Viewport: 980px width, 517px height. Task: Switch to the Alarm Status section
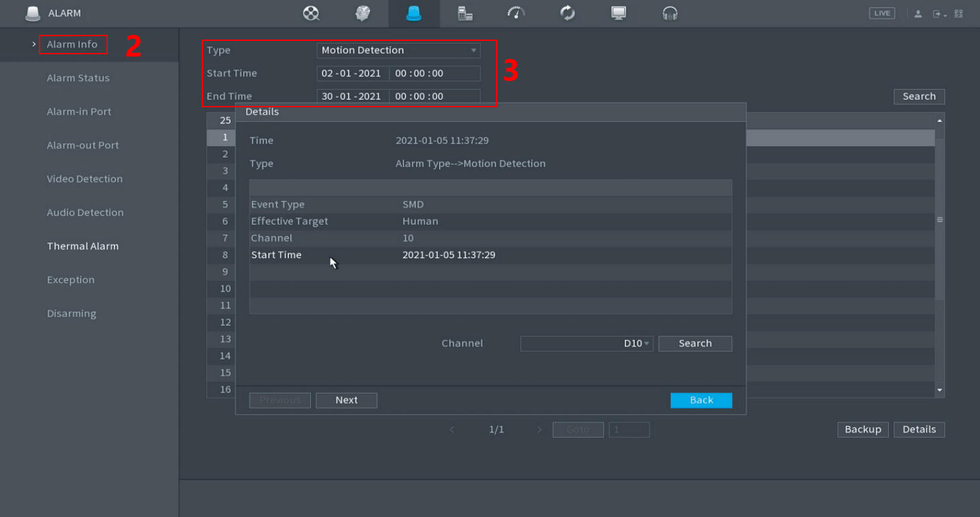tap(78, 78)
